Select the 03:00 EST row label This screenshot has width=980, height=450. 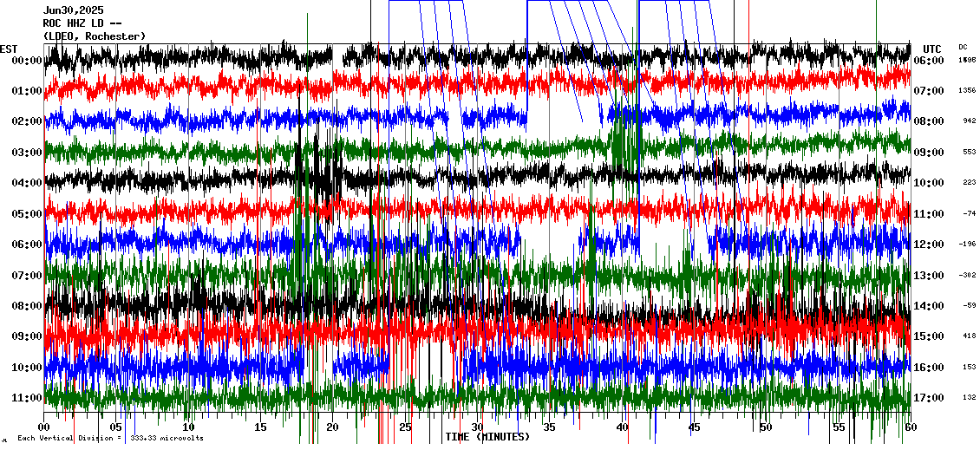26,153
